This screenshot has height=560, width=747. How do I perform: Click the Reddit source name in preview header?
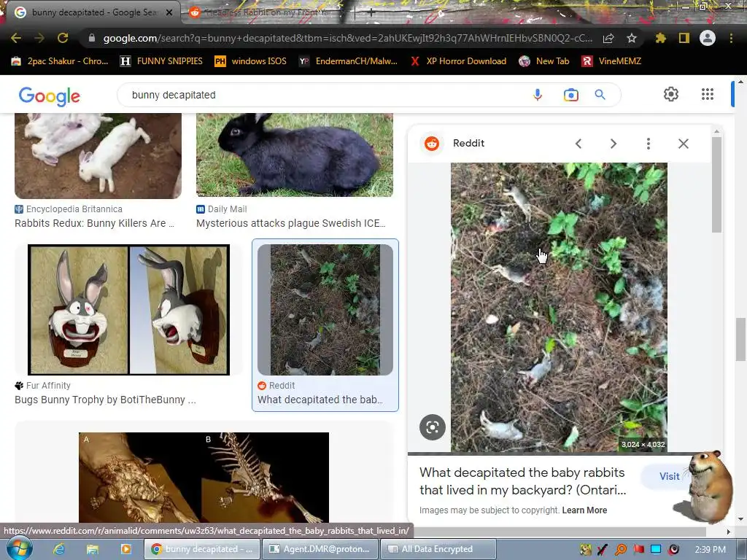coord(468,143)
